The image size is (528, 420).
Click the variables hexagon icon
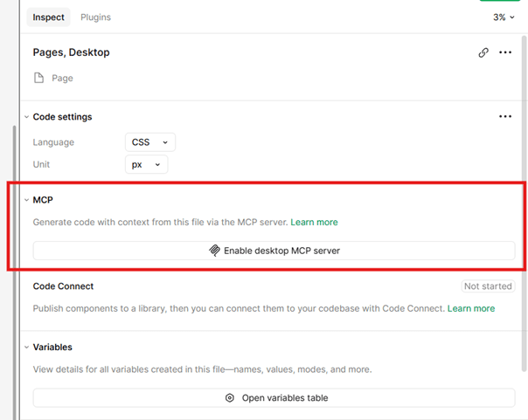tap(229, 398)
